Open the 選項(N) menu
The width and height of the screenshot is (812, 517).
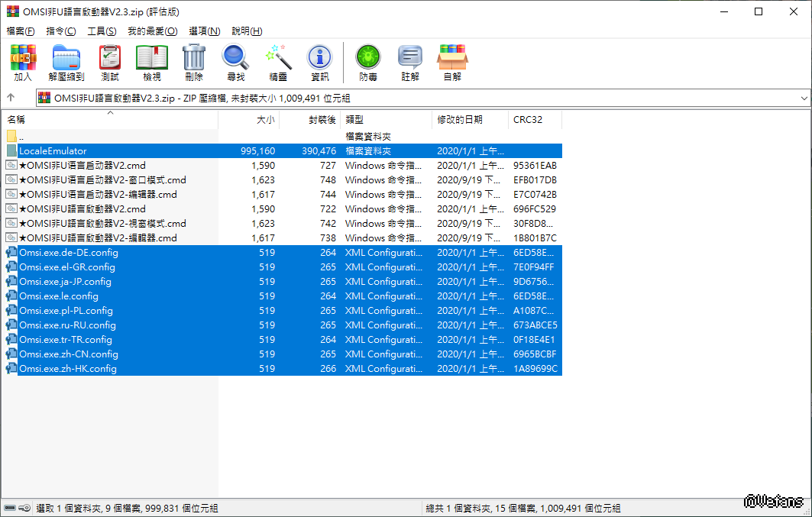[204, 31]
